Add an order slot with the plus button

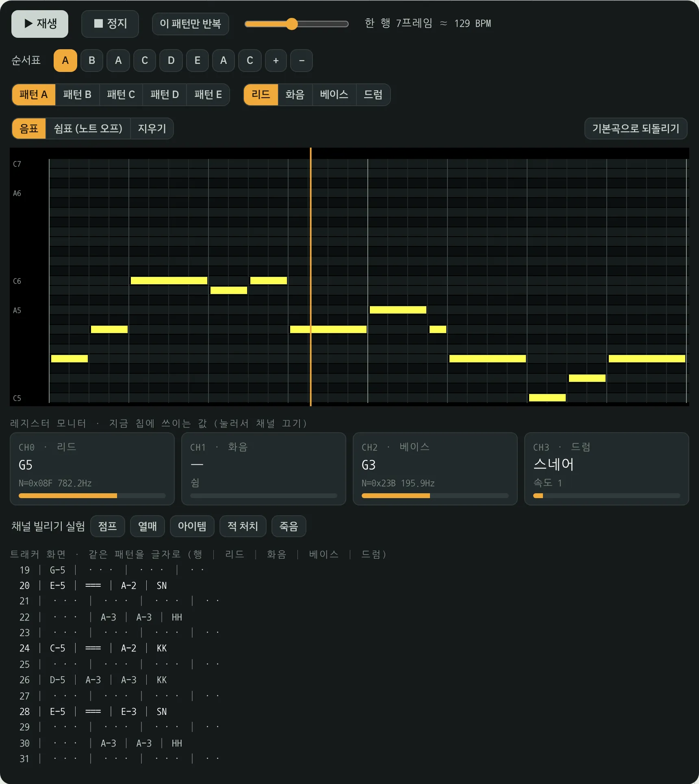point(276,61)
